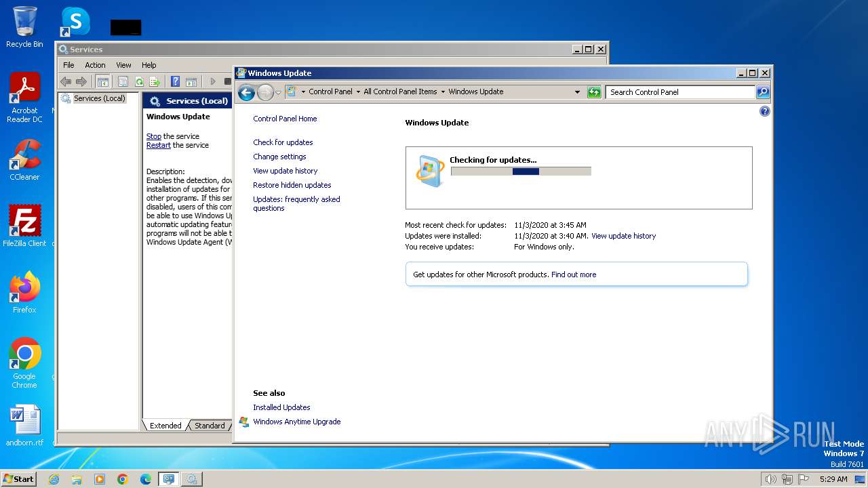Viewport: 868px width, 488px height.
Task: Open Change settings link
Action: point(279,157)
